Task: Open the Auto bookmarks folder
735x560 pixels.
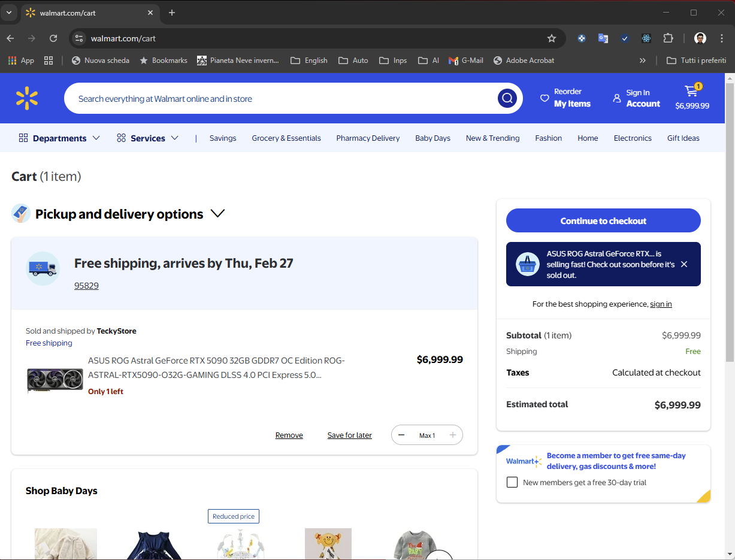Action: pos(353,60)
